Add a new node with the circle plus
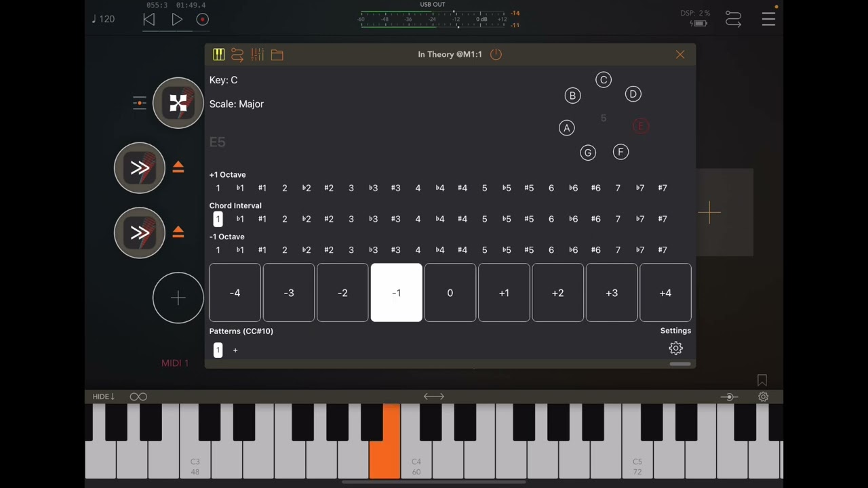The image size is (868, 488). pos(178,298)
